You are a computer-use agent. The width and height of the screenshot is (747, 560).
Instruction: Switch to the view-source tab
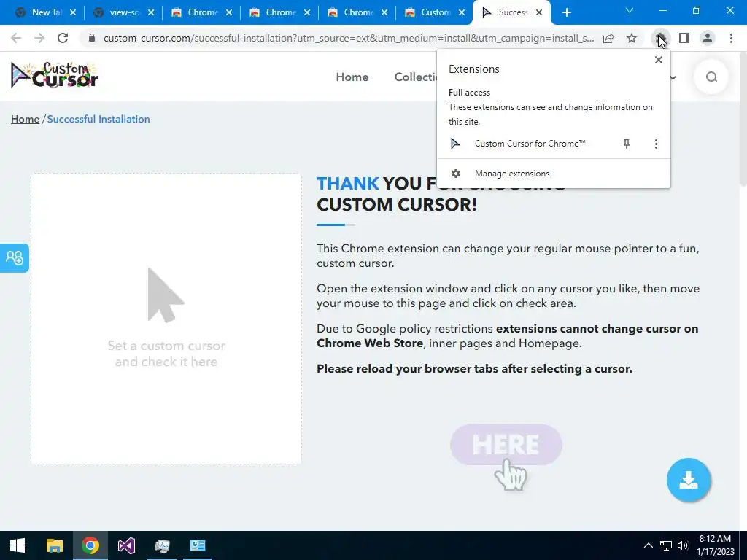pyautogui.click(x=124, y=12)
